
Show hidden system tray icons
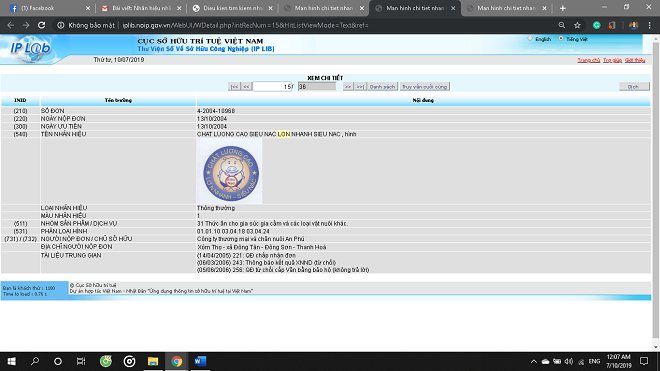[533, 361]
